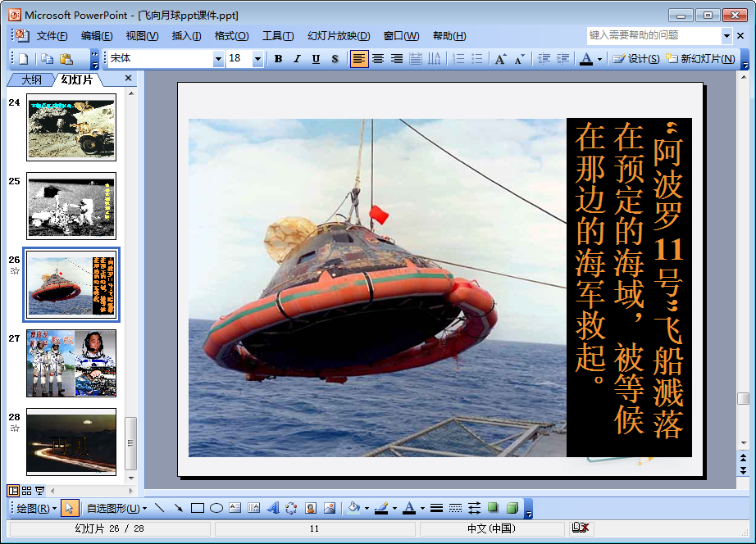Click animation star icon under slide 26
The image size is (756, 544).
[x=15, y=271]
